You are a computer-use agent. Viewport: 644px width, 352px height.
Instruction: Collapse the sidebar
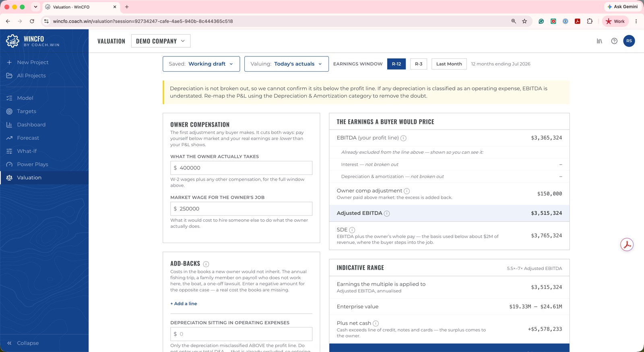coord(23,343)
